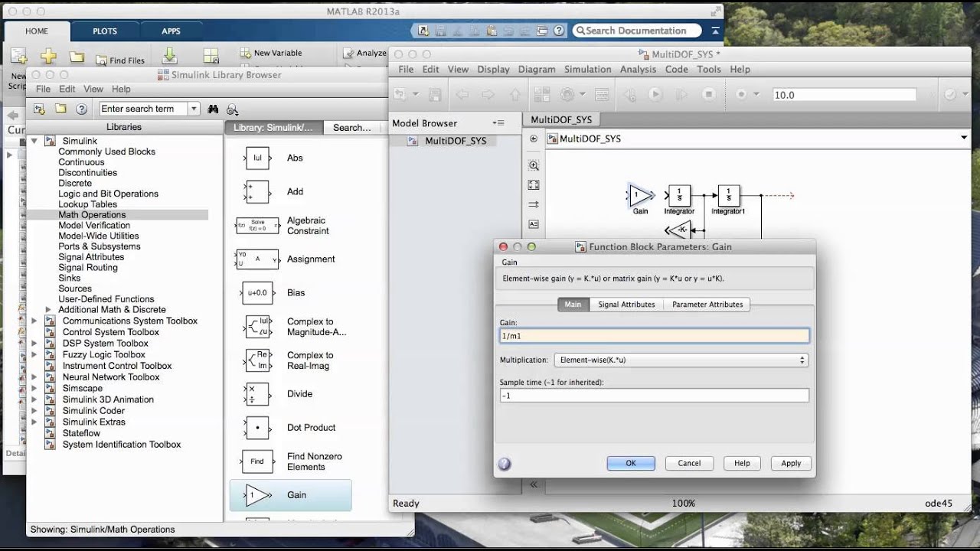
Task: Open Model Configuration gear icon
Action: click(x=567, y=95)
